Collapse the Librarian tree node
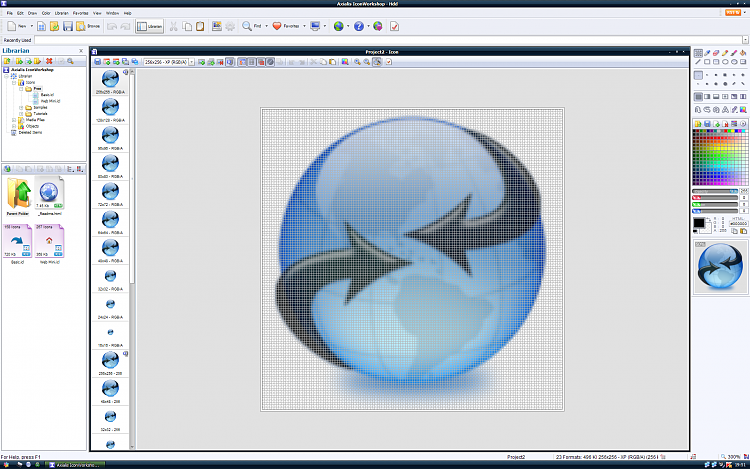This screenshot has height=469, width=750. (x=7, y=76)
